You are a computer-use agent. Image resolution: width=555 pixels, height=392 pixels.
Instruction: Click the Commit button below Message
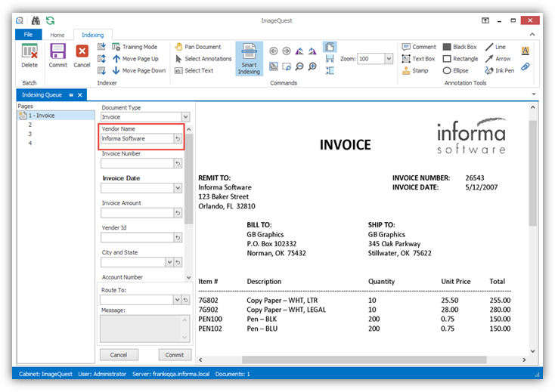point(175,354)
